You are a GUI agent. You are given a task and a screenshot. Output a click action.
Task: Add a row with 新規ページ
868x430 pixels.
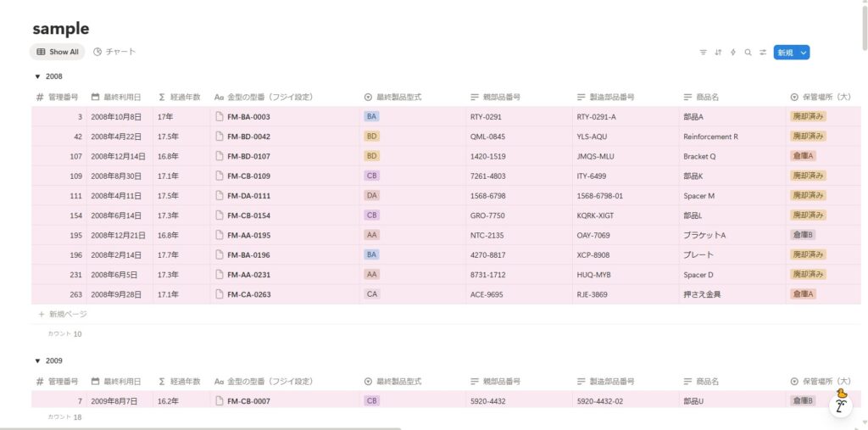(63, 314)
